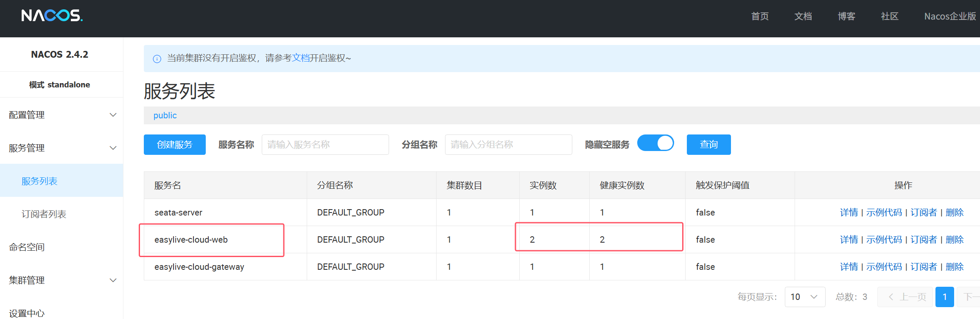Expand the 集群管理 menu chevron
This screenshot has width=980, height=319.
coord(113,280)
